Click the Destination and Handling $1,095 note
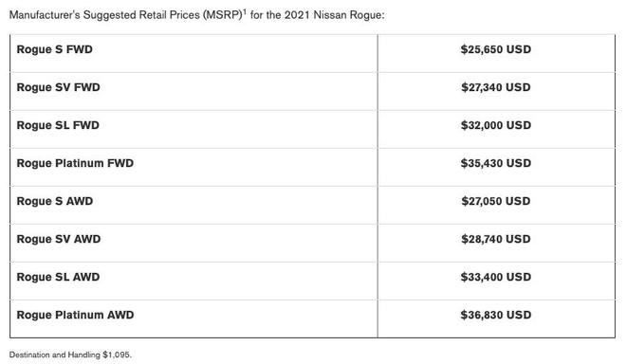This screenshot has height=364, width=626. coord(70,355)
